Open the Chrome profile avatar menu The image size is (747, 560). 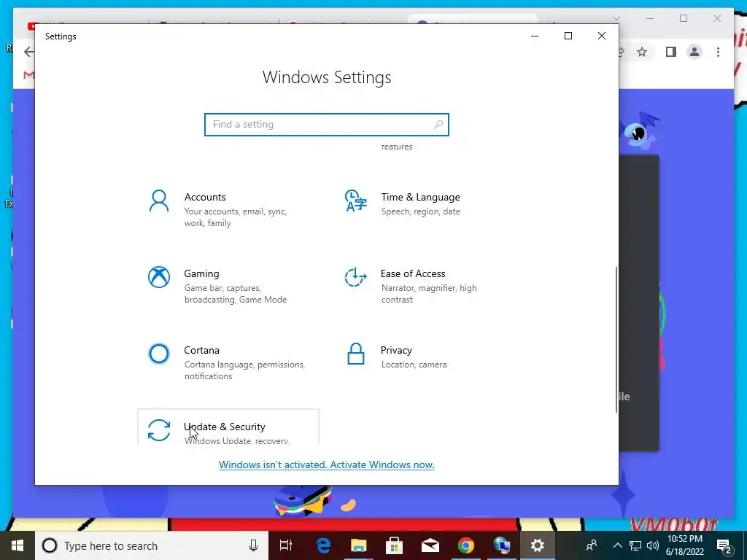694,52
